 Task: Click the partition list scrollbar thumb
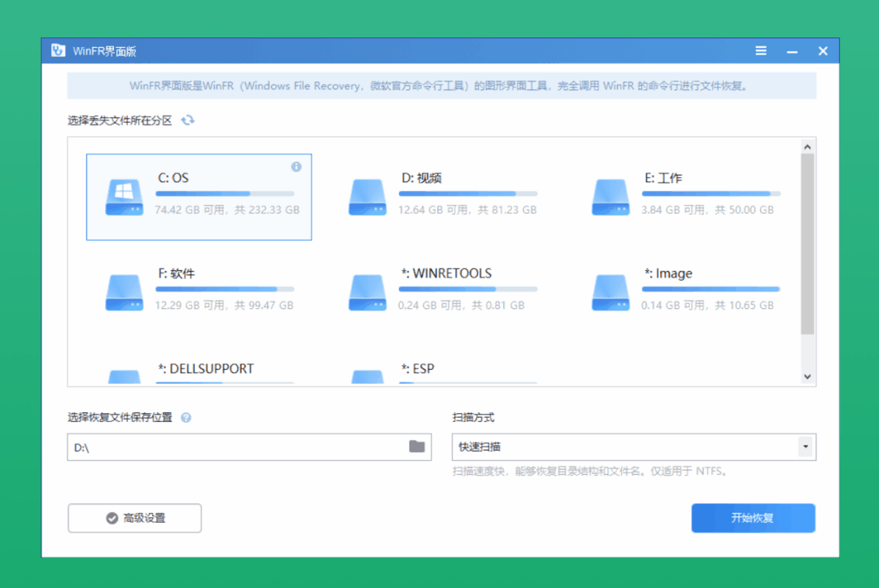pos(807,244)
